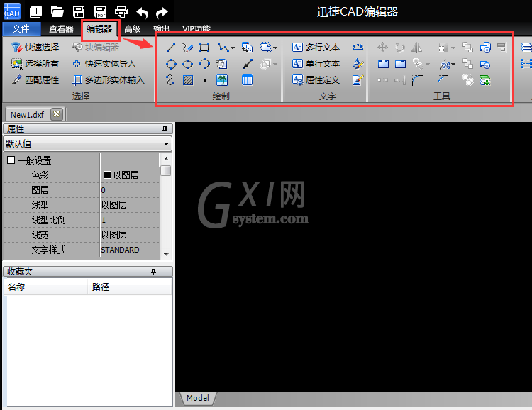Switch to the Model layout tab
532x410 pixels.
(x=198, y=398)
